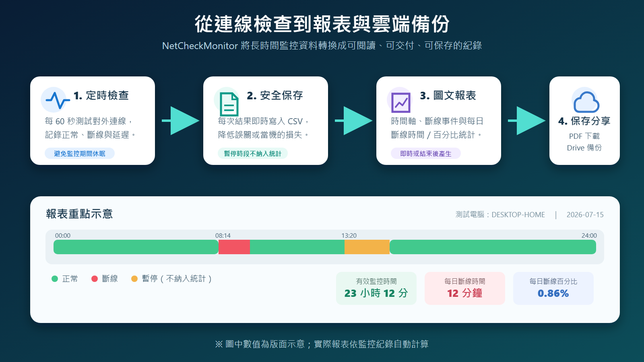Viewport: 644px width, 362px height.
Task: Click the 00:00 timeline start label
Action: point(63,236)
